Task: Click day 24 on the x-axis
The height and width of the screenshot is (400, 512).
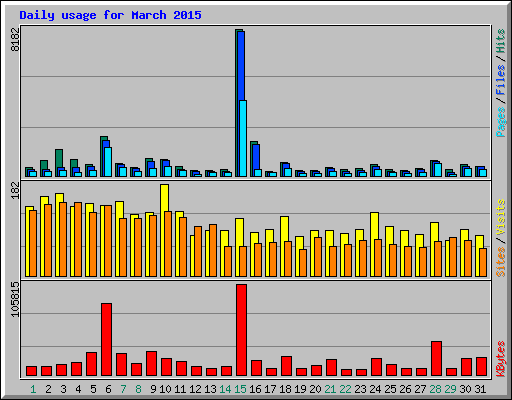Action: click(x=375, y=389)
